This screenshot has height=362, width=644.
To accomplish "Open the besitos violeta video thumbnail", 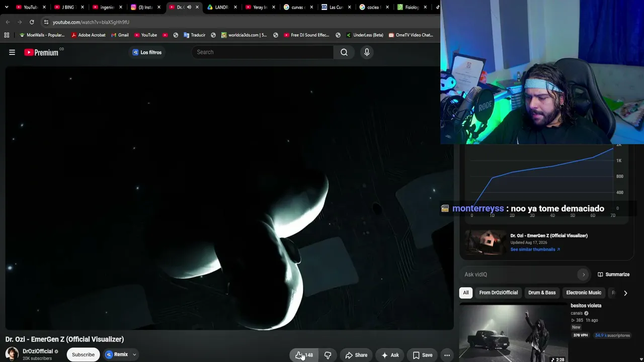I will click(514, 332).
